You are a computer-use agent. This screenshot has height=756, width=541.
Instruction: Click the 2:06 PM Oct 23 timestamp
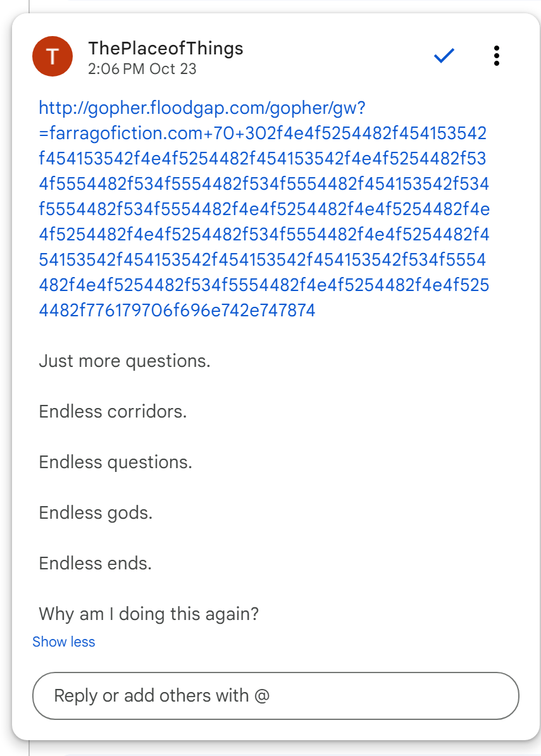point(142,68)
